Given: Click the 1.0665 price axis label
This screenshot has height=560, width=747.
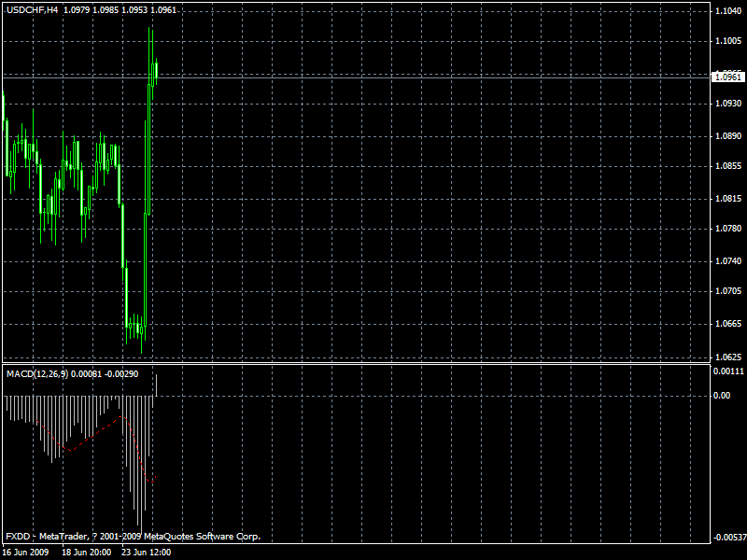Looking at the screenshot, I should click(x=728, y=324).
